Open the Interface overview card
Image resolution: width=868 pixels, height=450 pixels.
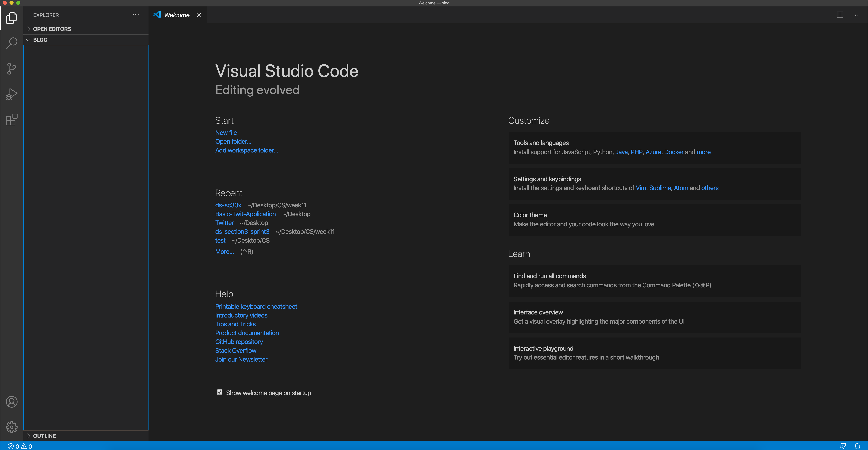654,317
